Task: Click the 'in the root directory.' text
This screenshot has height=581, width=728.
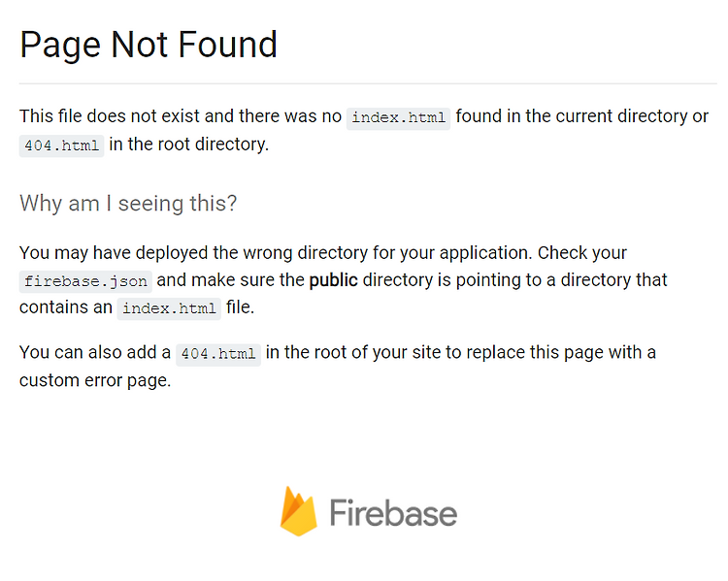Action: click(189, 145)
